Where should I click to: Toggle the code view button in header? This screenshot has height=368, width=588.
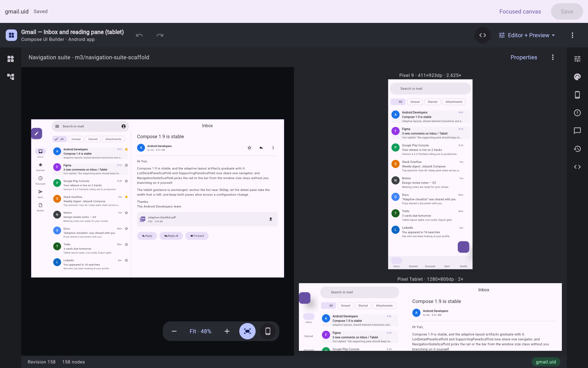483,35
